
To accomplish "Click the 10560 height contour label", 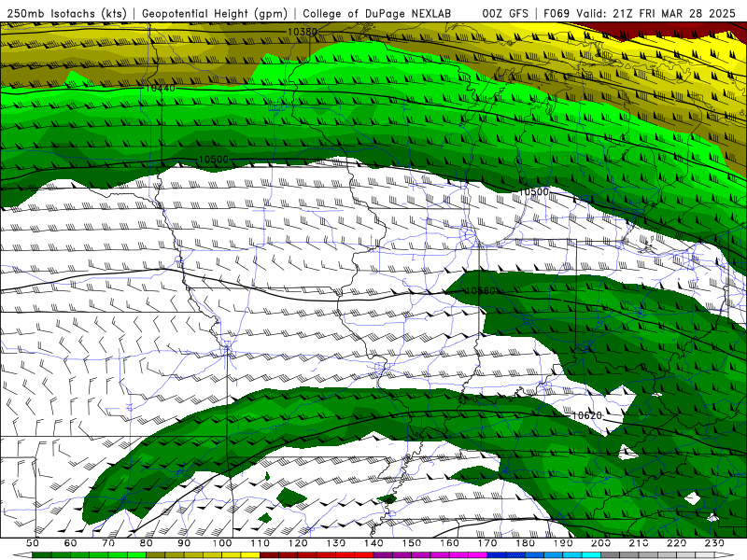I will pyautogui.click(x=480, y=290).
